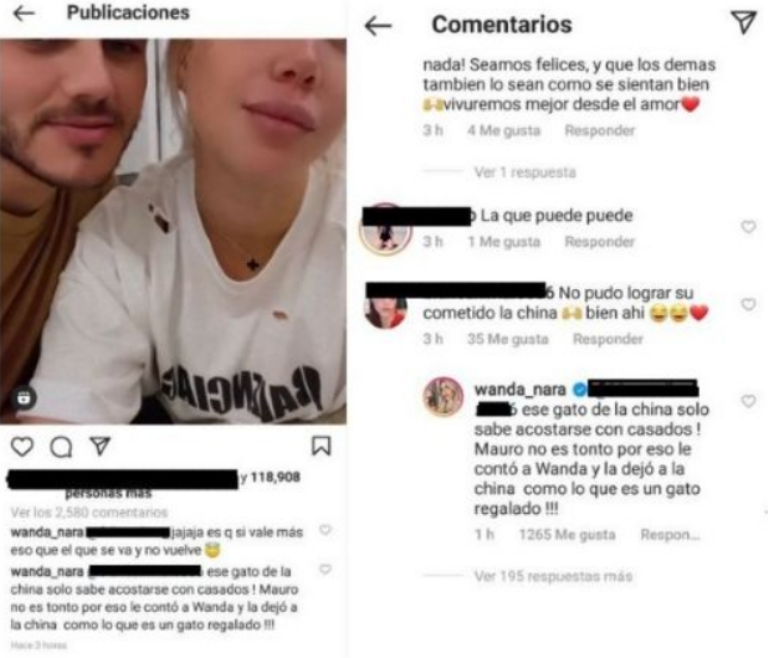Save the post with the bookmark icon

click(x=321, y=446)
